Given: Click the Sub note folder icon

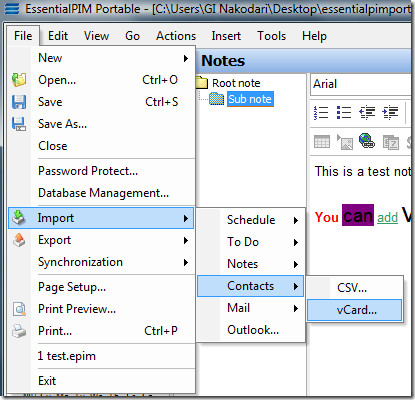Looking at the screenshot, I should pos(217,99).
